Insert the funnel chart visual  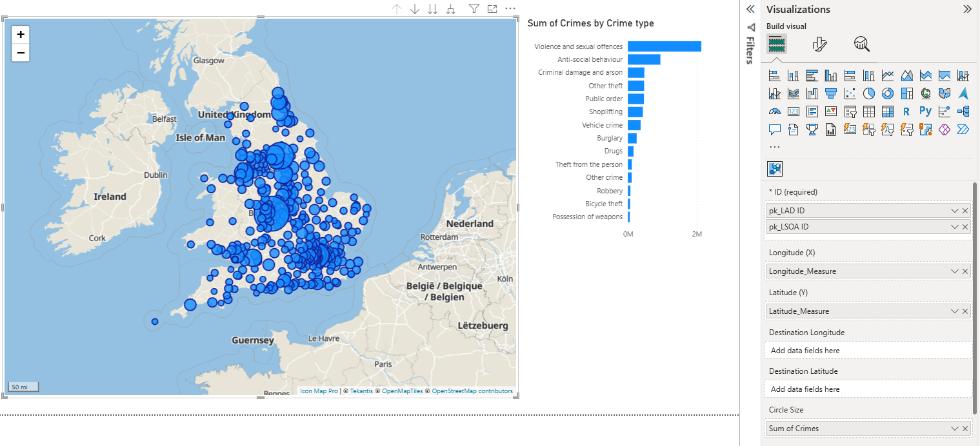831,93
